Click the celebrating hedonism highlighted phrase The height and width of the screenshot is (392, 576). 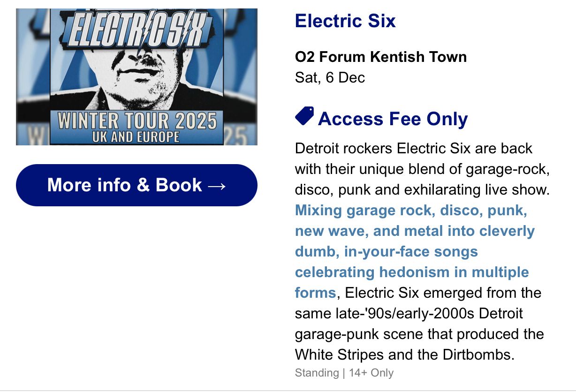(411, 272)
